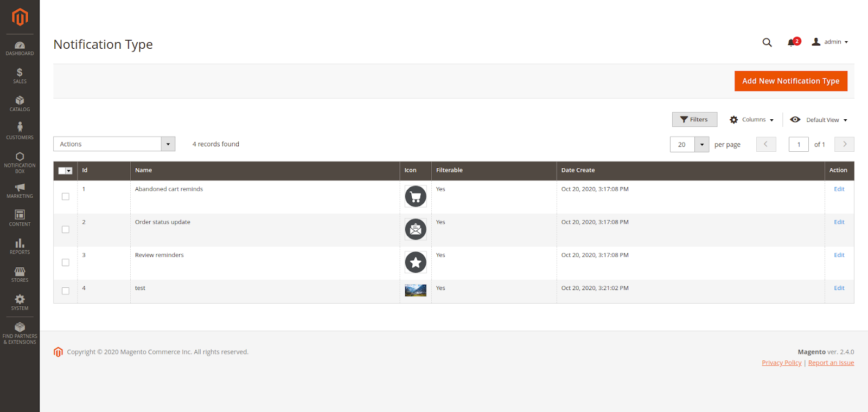Click the landscape image thumbnail for test row
The height and width of the screenshot is (412, 868).
point(416,291)
